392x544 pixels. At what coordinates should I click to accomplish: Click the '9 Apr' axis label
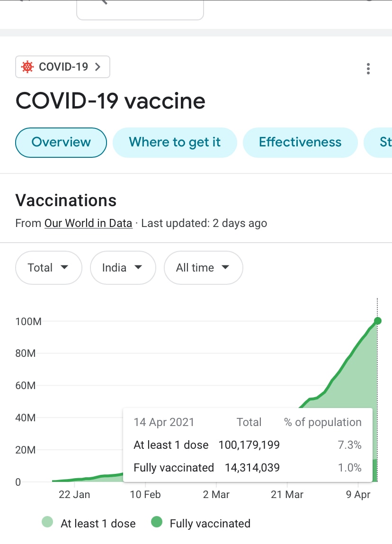coord(357,494)
